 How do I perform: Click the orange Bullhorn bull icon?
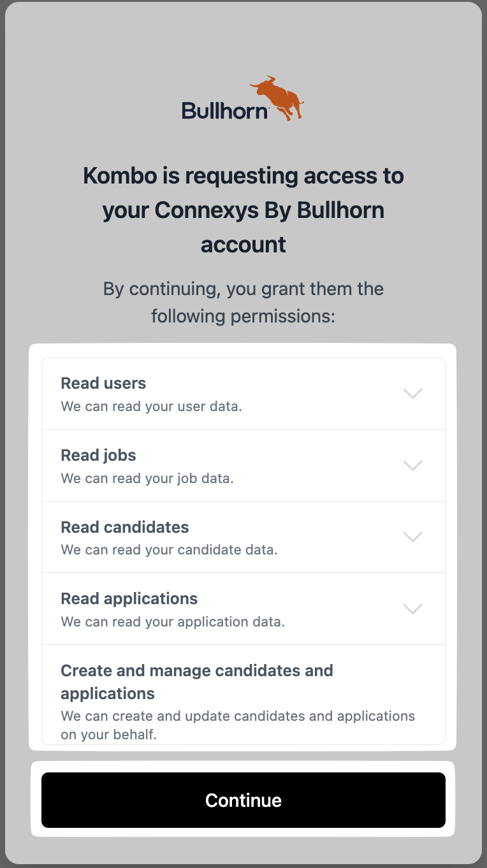point(277,98)
